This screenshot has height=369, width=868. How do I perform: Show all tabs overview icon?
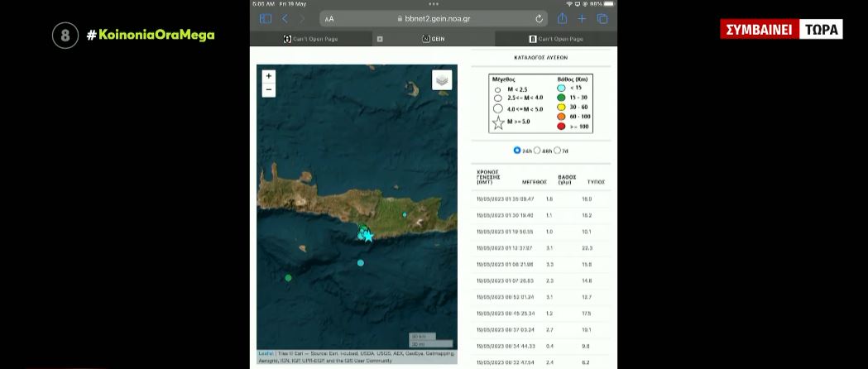[602, 19]
